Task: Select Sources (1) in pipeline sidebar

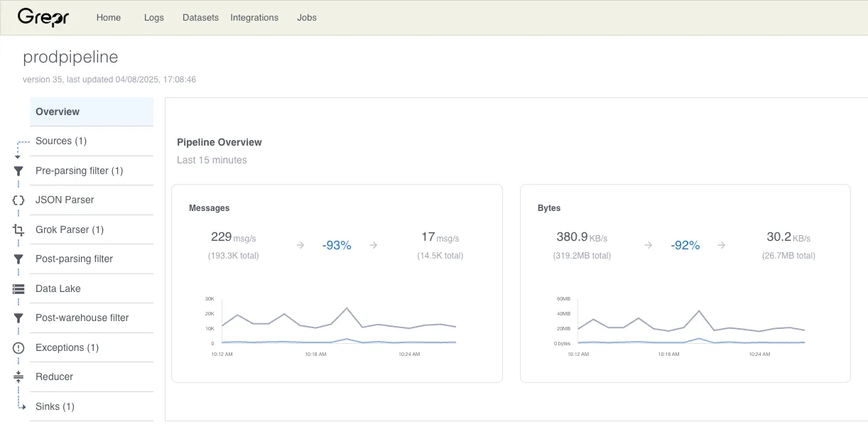Action: (92, 141)
